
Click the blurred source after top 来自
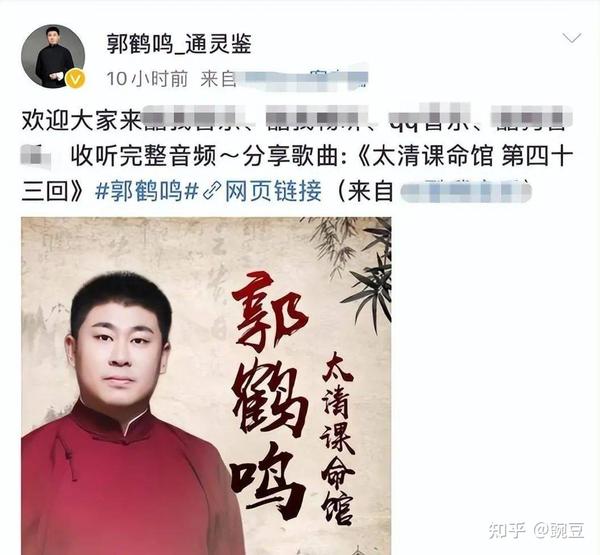(302, 80)
